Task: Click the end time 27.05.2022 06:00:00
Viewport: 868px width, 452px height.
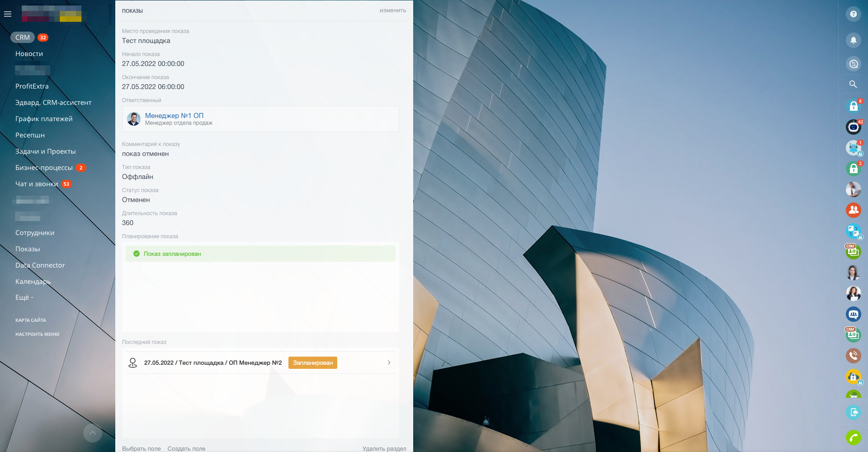Action: click(x=153, y=87)
